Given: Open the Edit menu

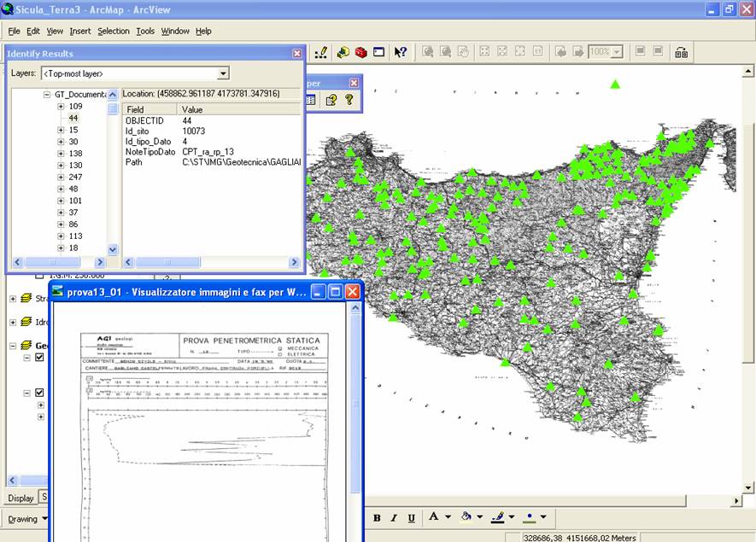Looking at the screenshot, I should [32, 31].
